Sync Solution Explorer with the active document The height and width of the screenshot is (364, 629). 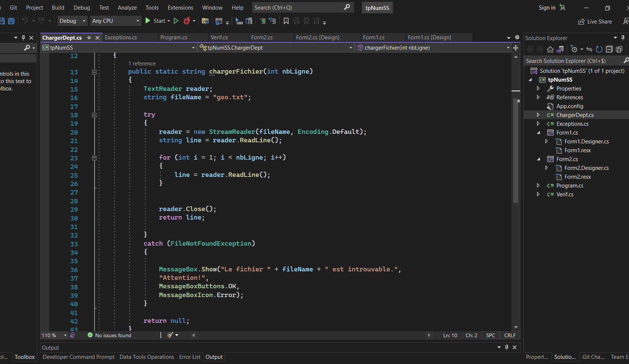pyautogui.click(x=589, y=49)
